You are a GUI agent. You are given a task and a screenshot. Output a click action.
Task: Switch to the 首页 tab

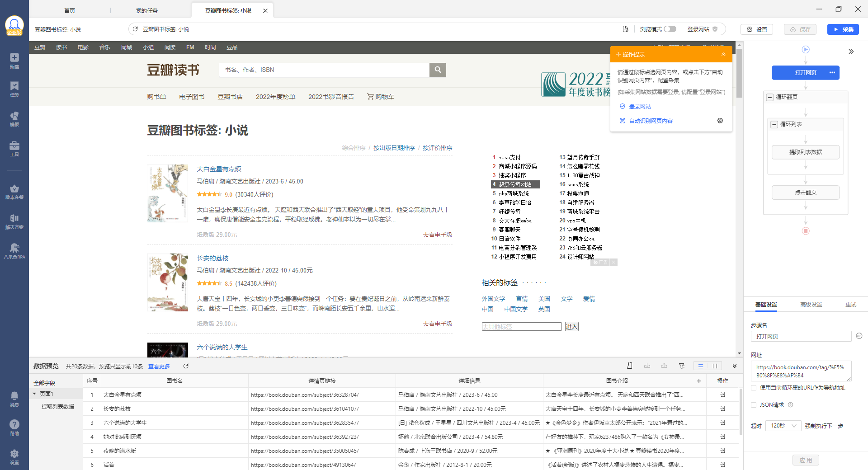tap(70, 10)
